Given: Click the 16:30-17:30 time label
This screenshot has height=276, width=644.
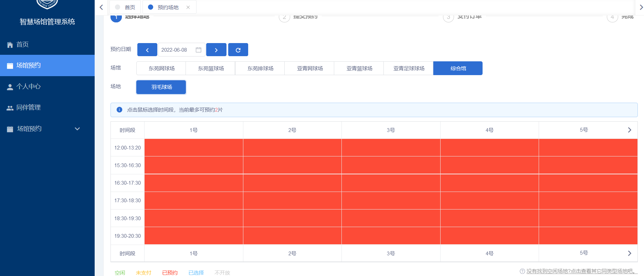Looking at the screenshot, I should tap(128, 183).
